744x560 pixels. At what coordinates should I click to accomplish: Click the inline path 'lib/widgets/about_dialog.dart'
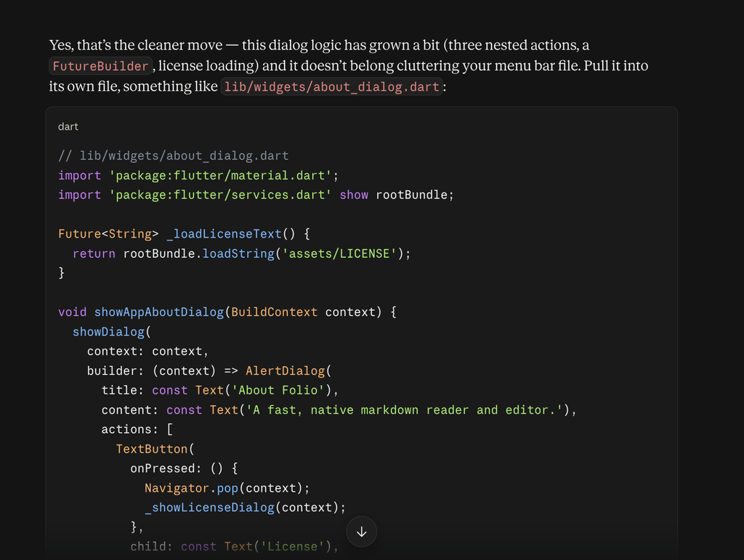pos(331,86)
